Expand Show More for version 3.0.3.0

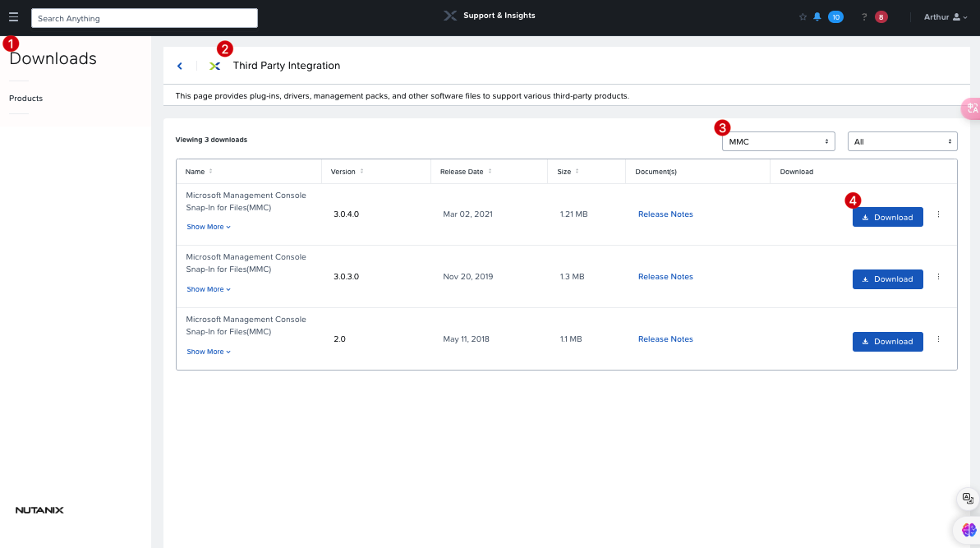[x=209, y=289]
